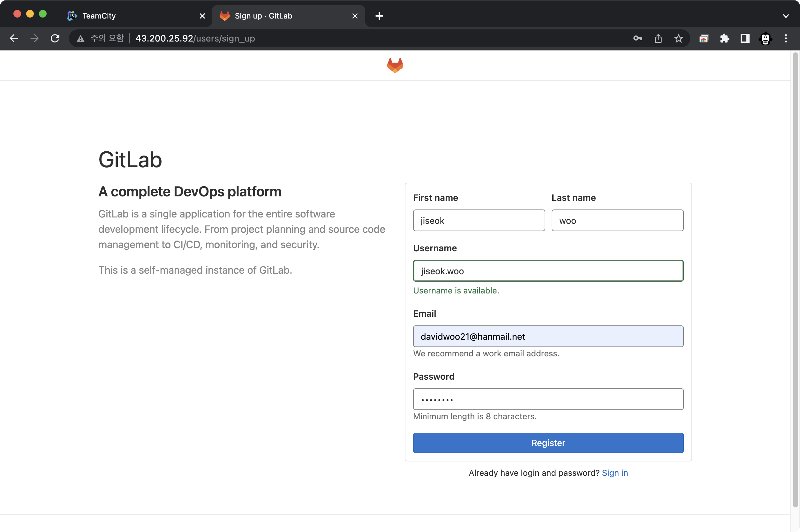Viewport: 800px width, 532px height.
Task: Focus the First name field
Action: point(479,221)
